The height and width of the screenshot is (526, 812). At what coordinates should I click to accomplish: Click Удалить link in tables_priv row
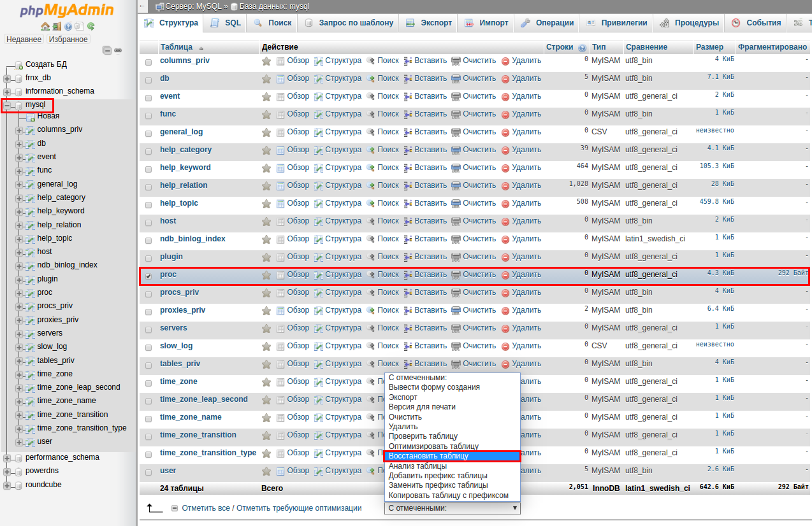(526, 364)
